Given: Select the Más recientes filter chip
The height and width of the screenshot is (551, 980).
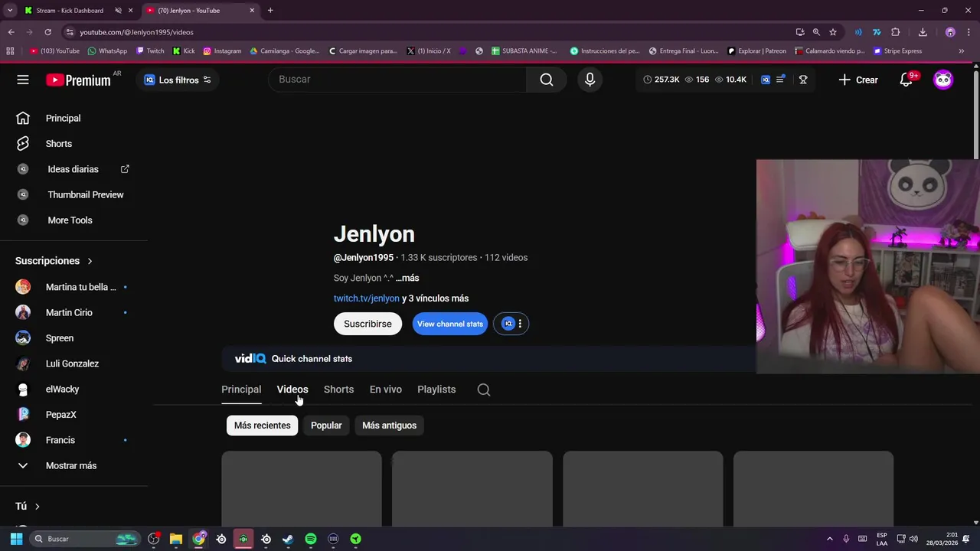Looking at the screenshot, I should click(x=262, y=425).
